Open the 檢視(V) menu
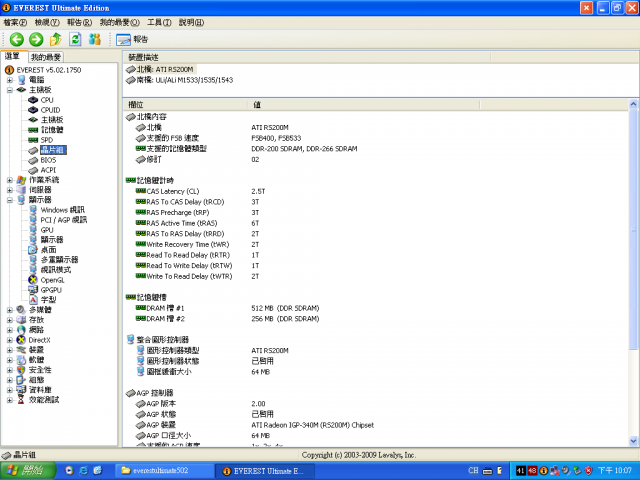 tap(47, 22)
